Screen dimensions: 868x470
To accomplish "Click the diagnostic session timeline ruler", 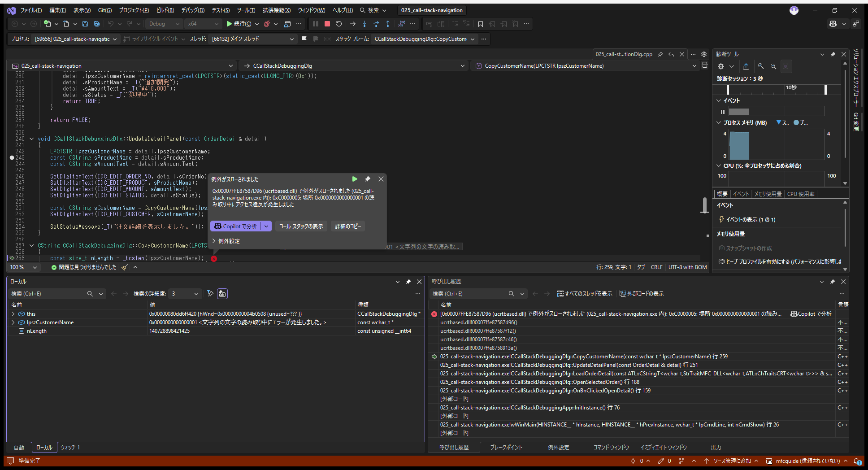I will tap(777, 89).
